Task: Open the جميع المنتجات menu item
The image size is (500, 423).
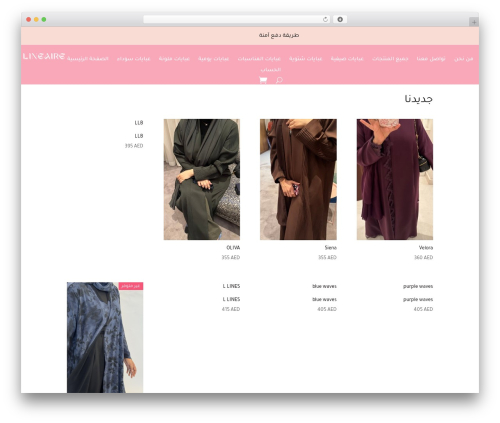Action: click(390, 59)
